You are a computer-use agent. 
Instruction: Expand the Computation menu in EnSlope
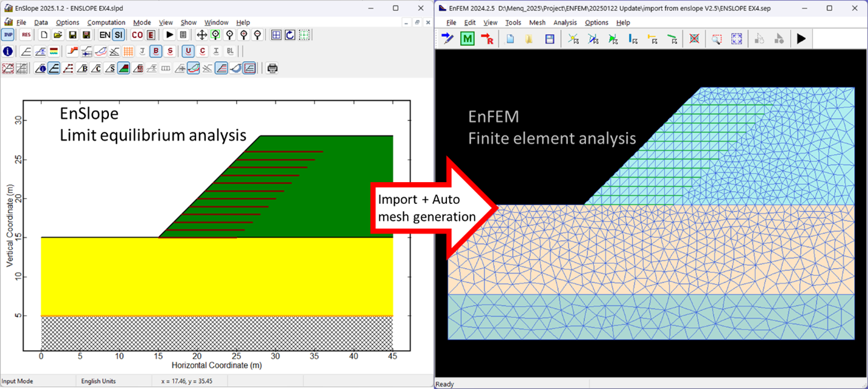pos(106,22)
